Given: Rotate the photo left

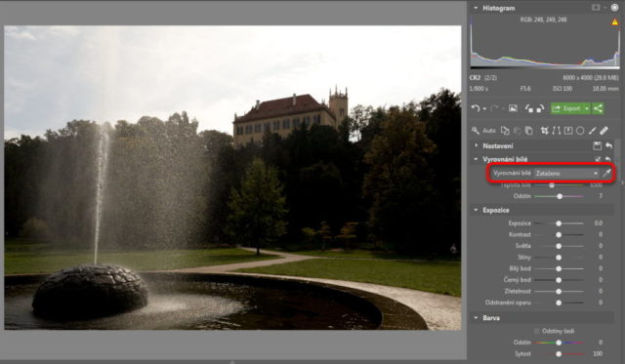Looking at the screenshot, I should click(x=529, y=108).
